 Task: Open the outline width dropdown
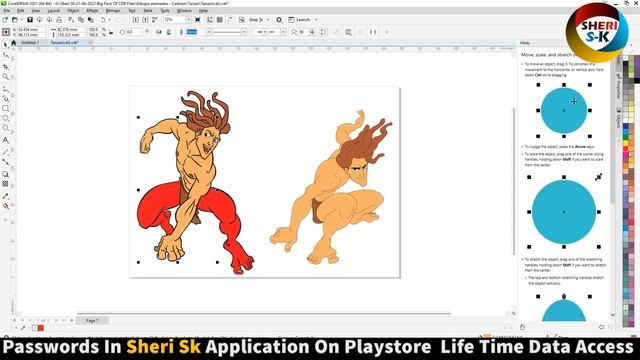tap(208, 32)
